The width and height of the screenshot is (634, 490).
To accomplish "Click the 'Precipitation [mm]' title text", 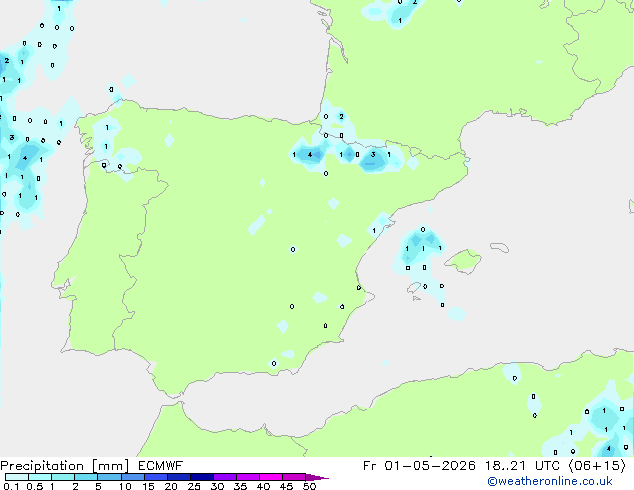I will (64, 466).
